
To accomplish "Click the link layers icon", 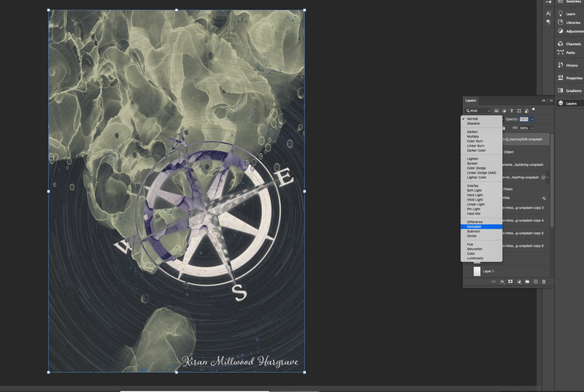I will click(x=494, y=282).
